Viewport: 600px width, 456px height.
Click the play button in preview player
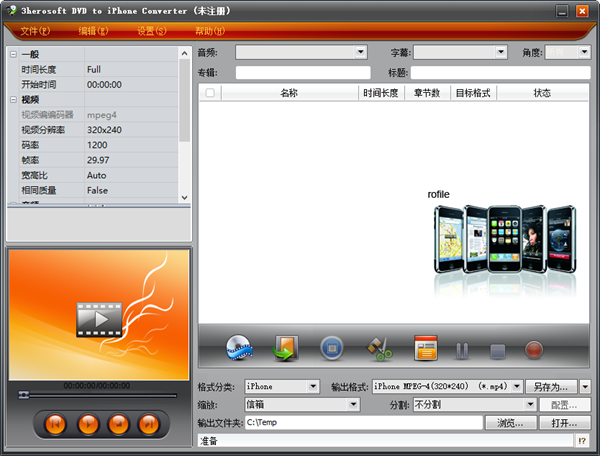click(x=88, y=424)
